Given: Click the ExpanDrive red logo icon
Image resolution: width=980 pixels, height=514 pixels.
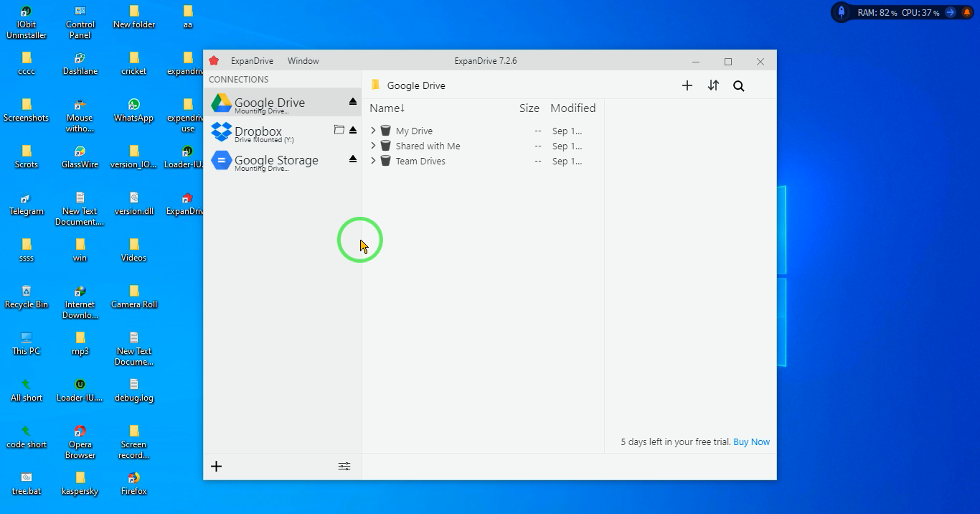Looking at the screenshot, I should point(214,61).
